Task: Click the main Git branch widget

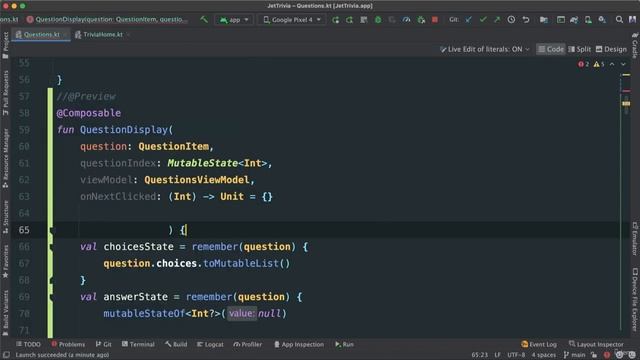Action: (574, 355)
